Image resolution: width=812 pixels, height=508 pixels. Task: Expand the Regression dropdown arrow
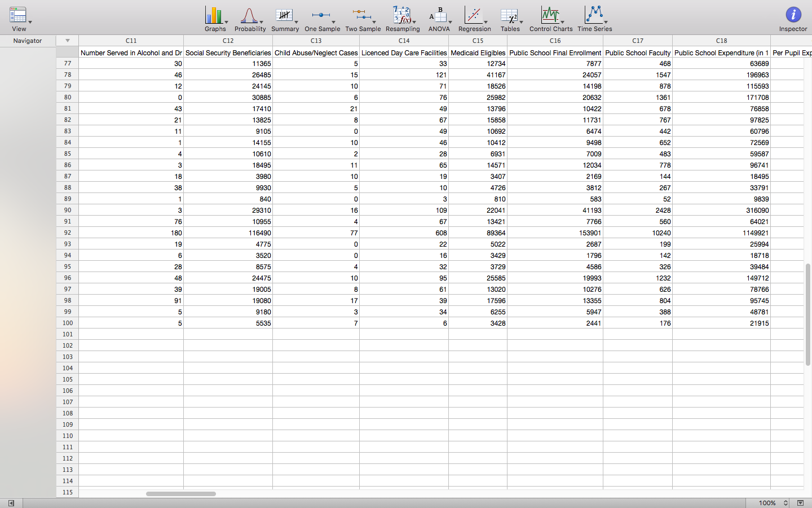[486, 23]
